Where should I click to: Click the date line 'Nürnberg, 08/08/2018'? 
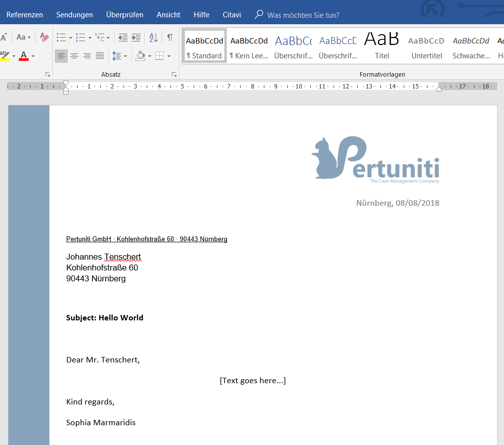coord(398,203)
